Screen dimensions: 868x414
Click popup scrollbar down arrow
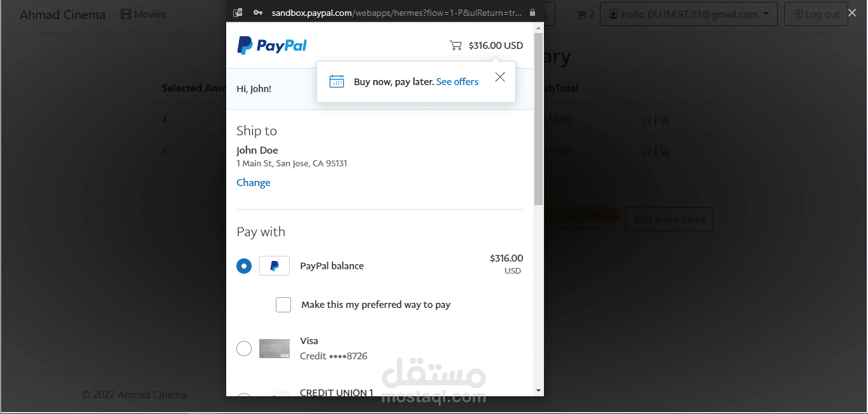click(538, 391)
